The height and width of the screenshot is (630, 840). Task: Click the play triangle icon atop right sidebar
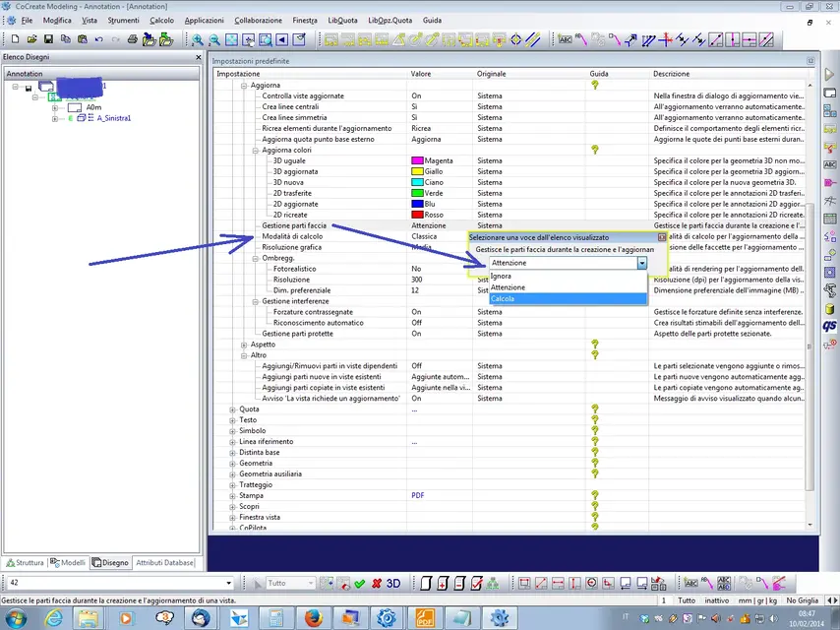(829, 75)
